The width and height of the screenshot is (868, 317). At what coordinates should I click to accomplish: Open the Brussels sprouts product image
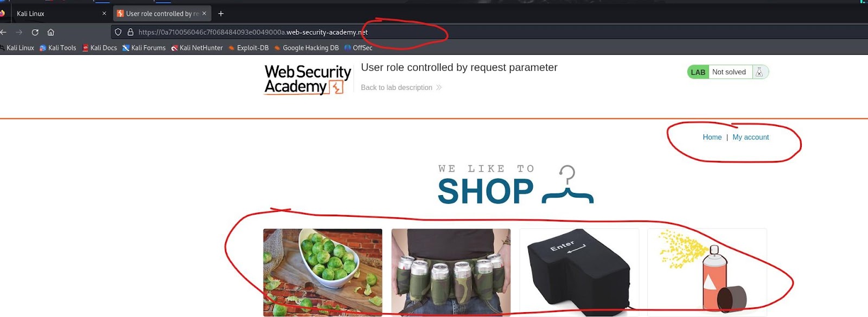coord(323,273)
